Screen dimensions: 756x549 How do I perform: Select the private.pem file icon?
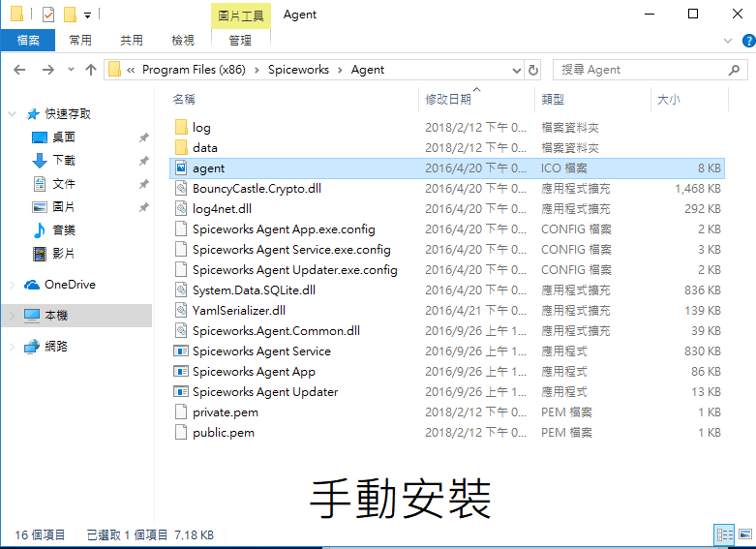click(181, 412)
